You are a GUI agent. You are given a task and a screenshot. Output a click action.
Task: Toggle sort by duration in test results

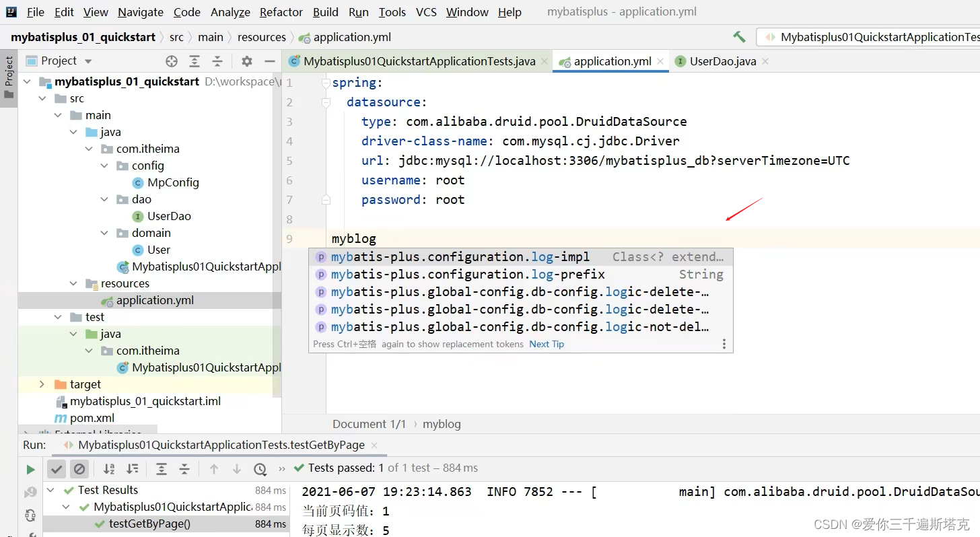tap(133, 468)
